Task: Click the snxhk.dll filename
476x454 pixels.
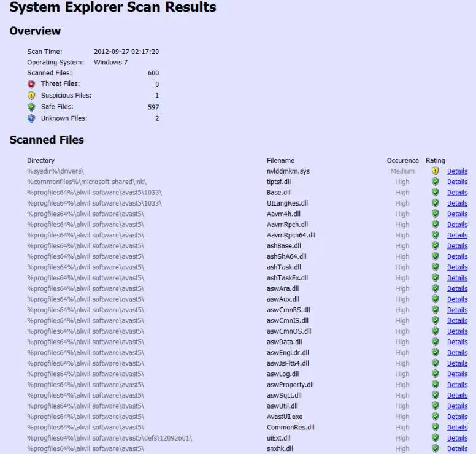Action: [280, 449]
